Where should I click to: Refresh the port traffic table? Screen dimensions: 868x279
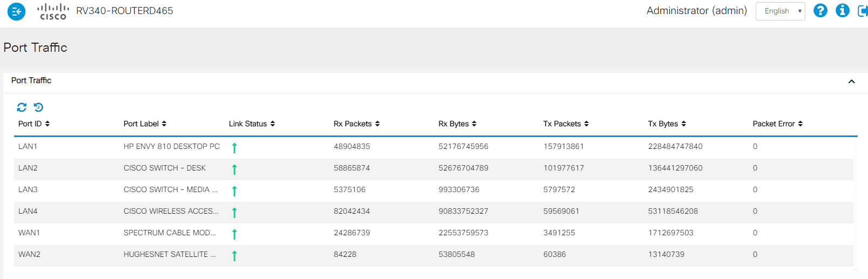click(x=22, y=107)
